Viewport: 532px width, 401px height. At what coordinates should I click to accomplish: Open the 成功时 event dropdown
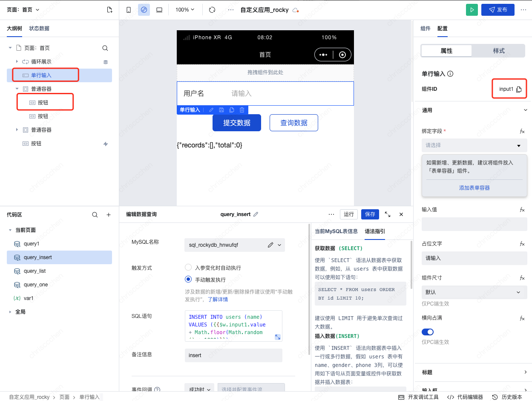(199, 389)
